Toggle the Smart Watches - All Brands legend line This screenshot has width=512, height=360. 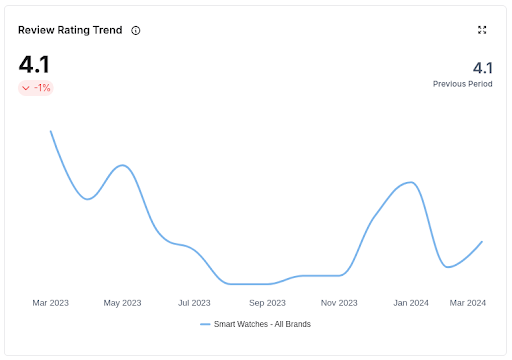tap(205, 324)
